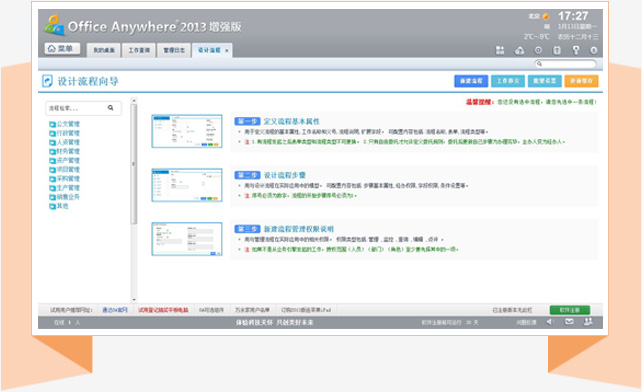The width and height of the screenshot is (642, 392).
Task: Open the users icon in footer
Action: (588, 322)
